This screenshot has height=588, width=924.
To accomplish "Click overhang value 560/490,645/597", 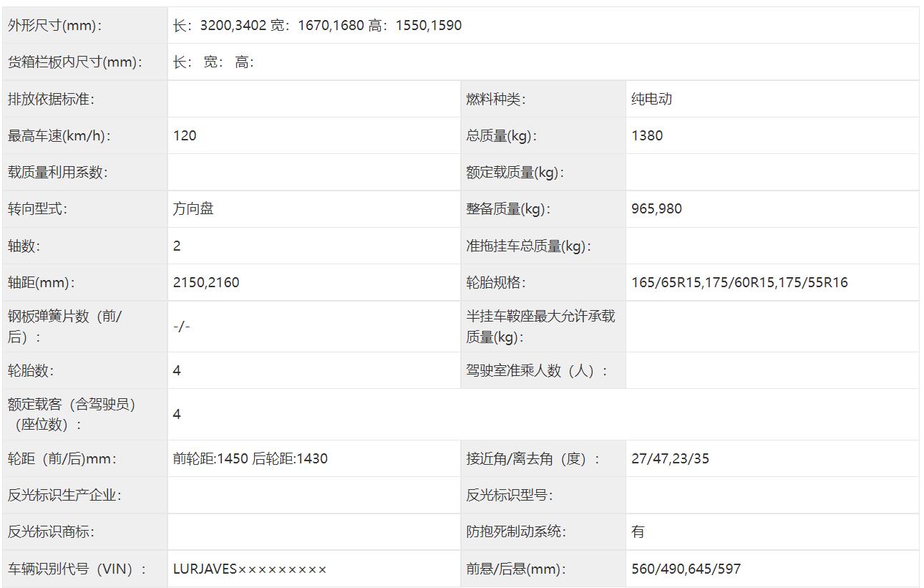I will tap(686, 569).
